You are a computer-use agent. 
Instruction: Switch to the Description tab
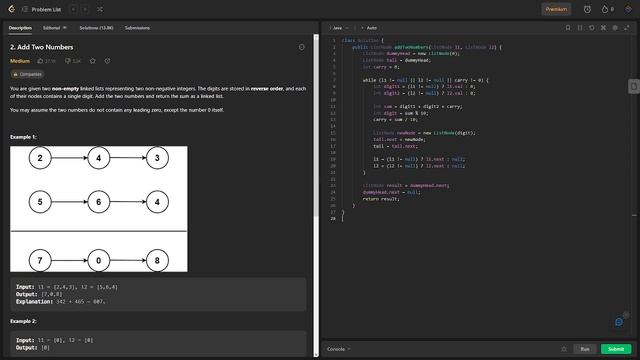click(x=20, y=28)
